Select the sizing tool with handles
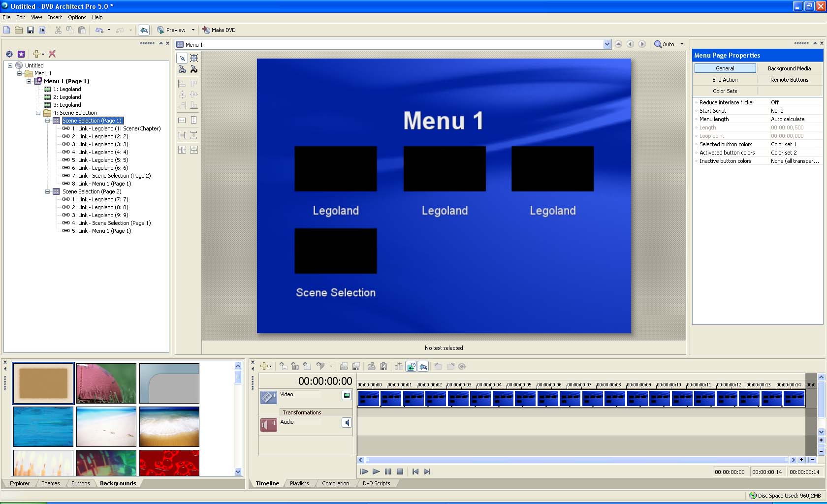 tap(194, 58)
